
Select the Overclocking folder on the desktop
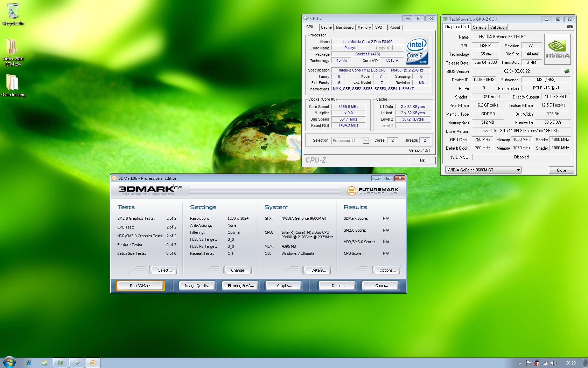click(13, 85)
